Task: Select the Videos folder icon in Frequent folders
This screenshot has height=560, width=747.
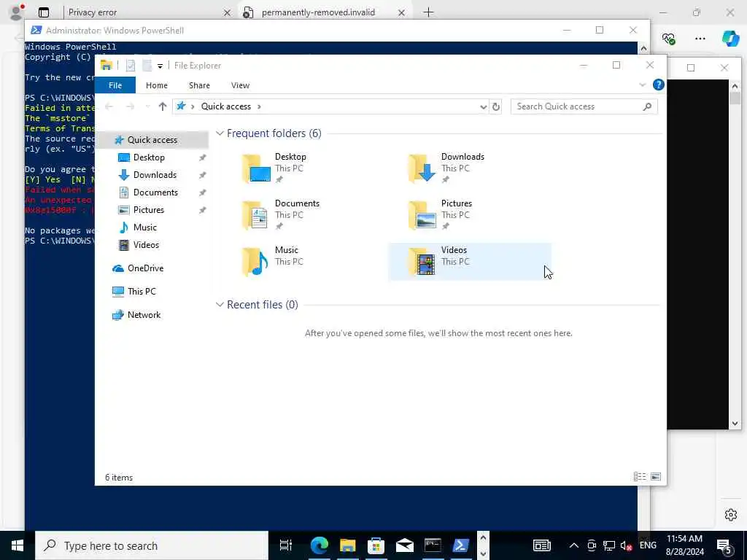Action: click(422, 262)
